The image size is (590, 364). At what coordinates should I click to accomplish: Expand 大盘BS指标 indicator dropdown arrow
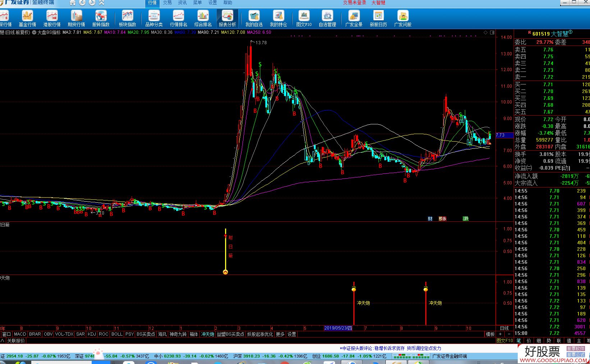34,32
